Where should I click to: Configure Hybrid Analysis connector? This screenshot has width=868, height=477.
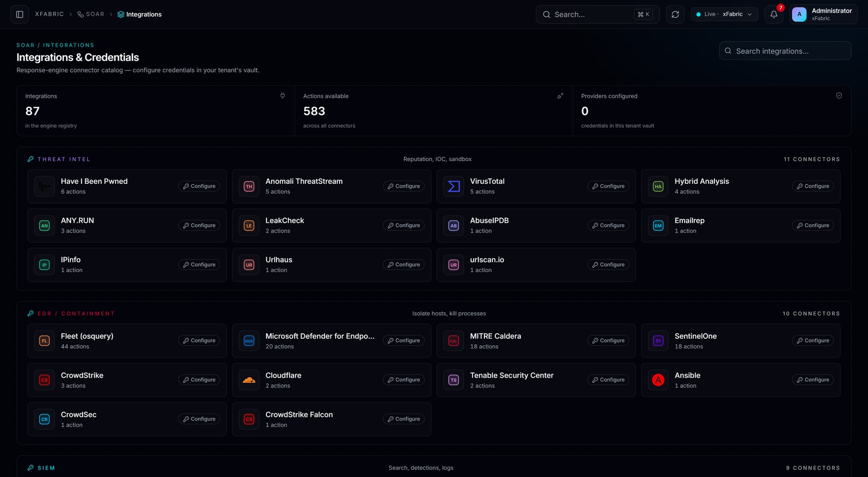coord(813,186)
